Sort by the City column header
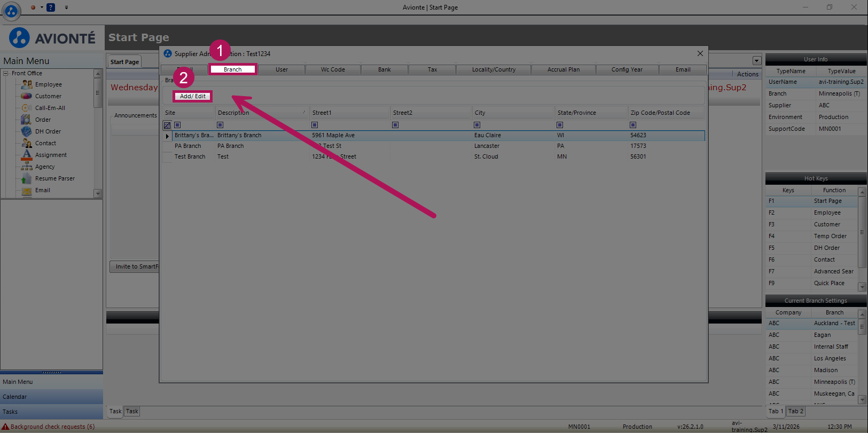 pos(513,113)
